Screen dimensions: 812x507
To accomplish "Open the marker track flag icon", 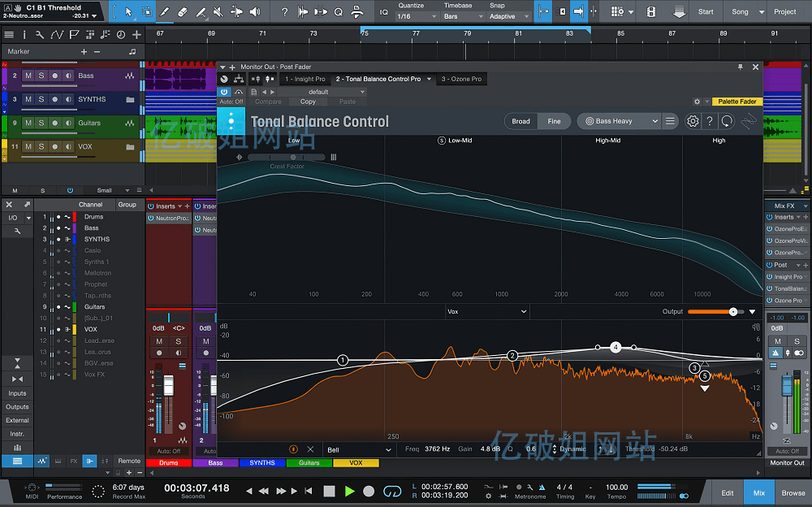I will (x=74, y=35).
